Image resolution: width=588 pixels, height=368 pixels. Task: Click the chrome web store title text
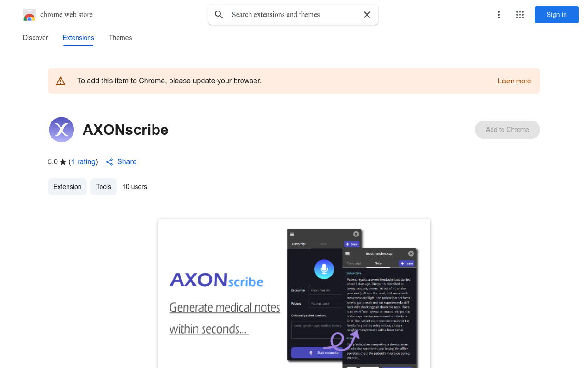[67, 15]
